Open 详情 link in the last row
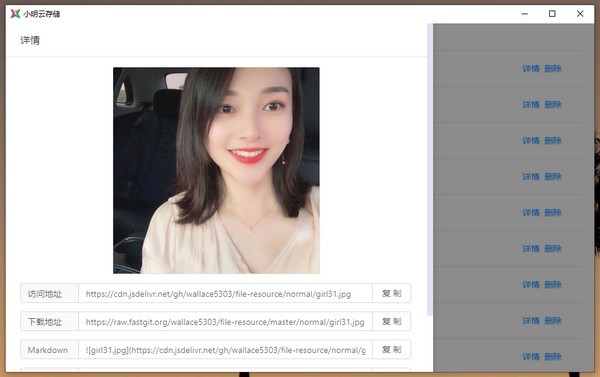The width and height of the screenshot is (600, 377). pos(531,356)
